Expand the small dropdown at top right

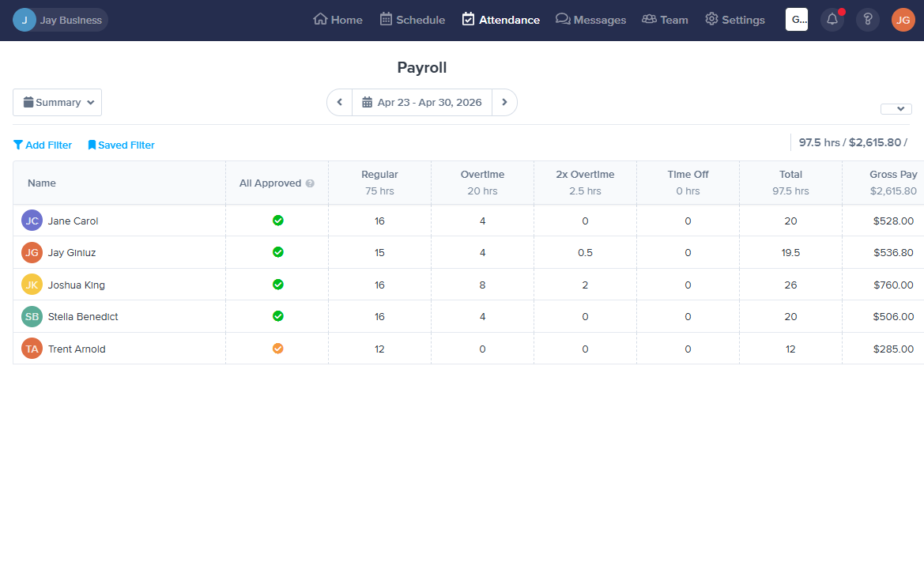[896, 109]
